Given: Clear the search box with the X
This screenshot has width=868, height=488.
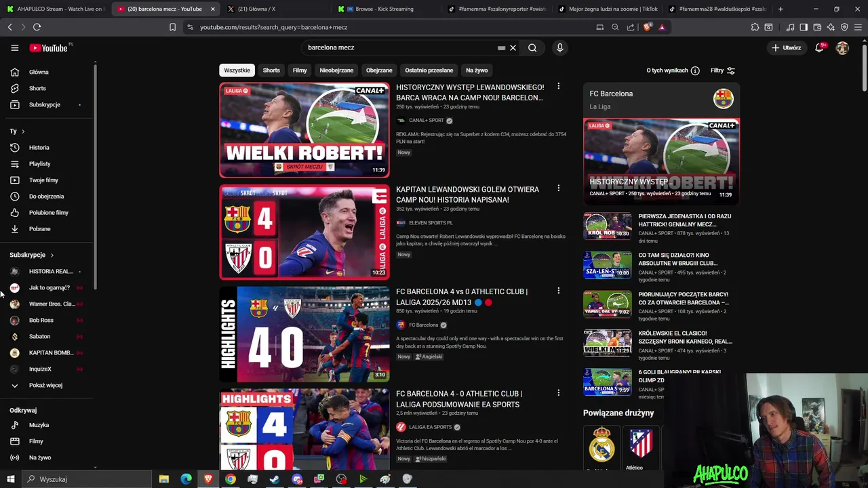Looking at the screenshot, I should (x=513, y=48).
